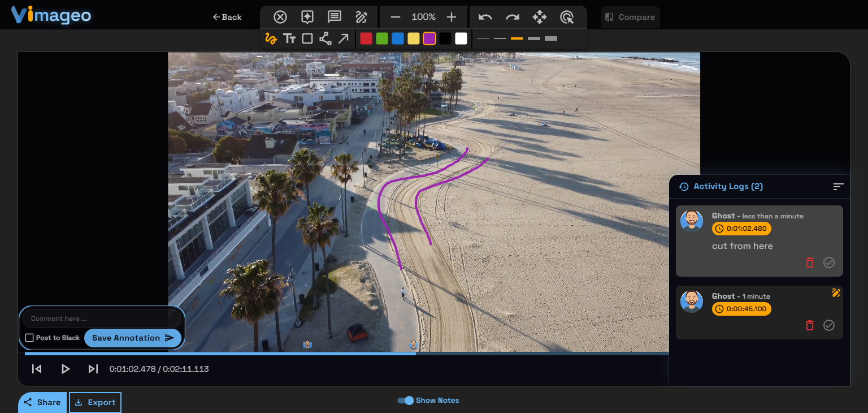Activate the pan/move tool

click(540, 17)
